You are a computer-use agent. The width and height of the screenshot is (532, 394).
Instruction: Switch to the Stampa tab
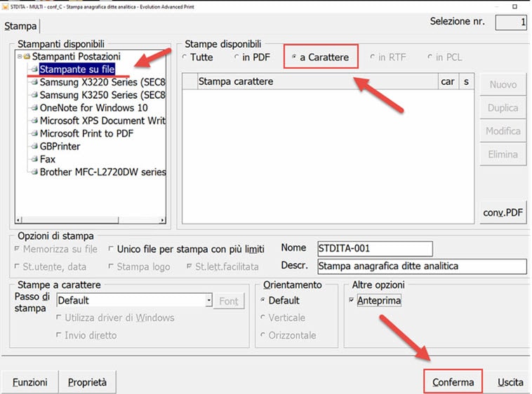20,27
